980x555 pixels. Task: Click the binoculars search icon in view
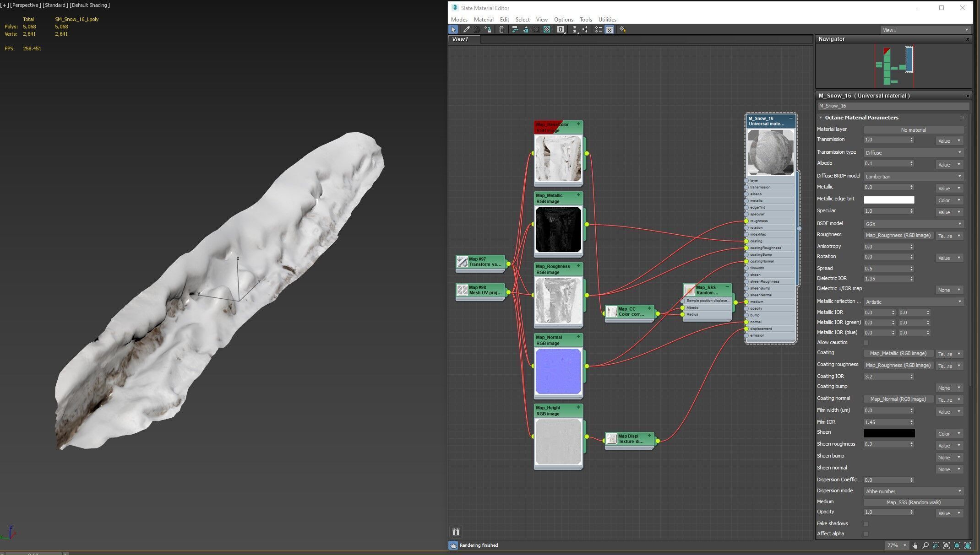tap(456, 532)
